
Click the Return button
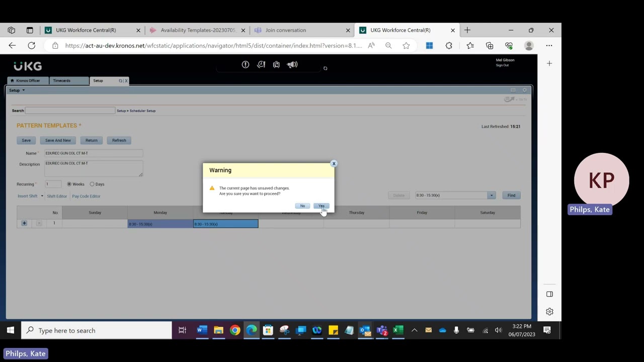click(91, 140)
